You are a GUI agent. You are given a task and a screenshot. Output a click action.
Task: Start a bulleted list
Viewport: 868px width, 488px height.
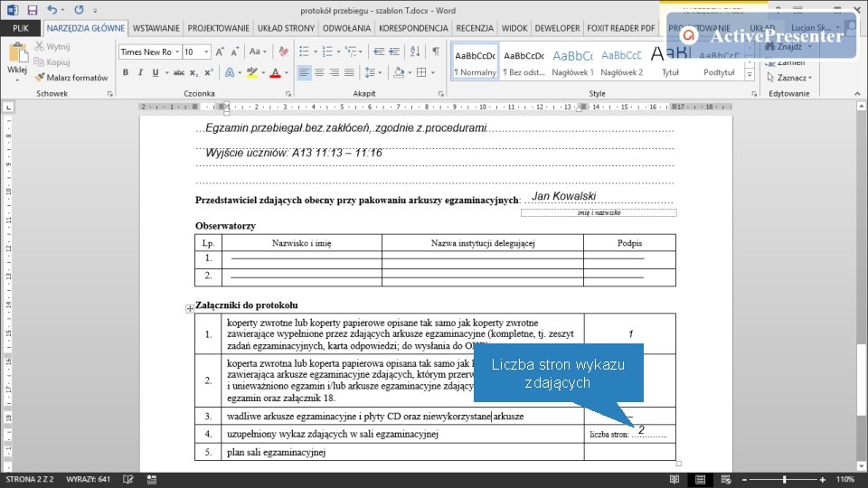[304, 52]
